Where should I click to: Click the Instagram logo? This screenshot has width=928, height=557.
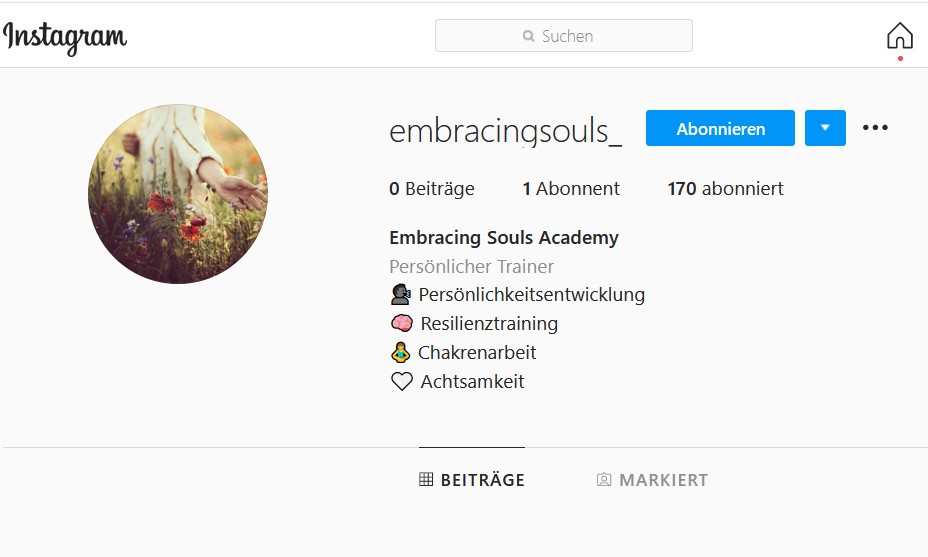click(x=65, y=38)
